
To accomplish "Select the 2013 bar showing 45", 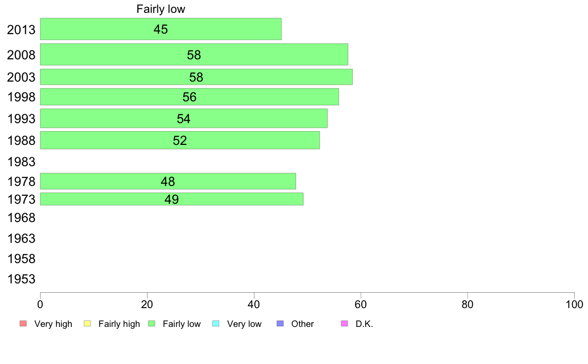I will (161, 29).
